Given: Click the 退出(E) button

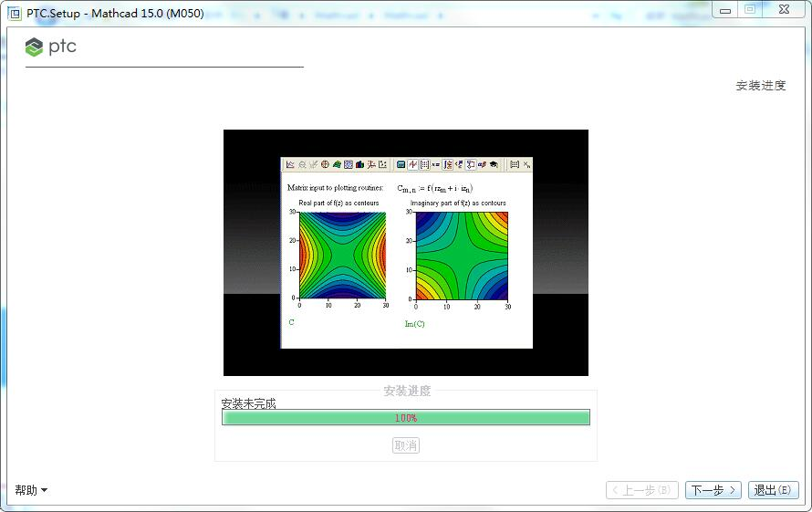Looking at the screenshot, I should (773, 490).
